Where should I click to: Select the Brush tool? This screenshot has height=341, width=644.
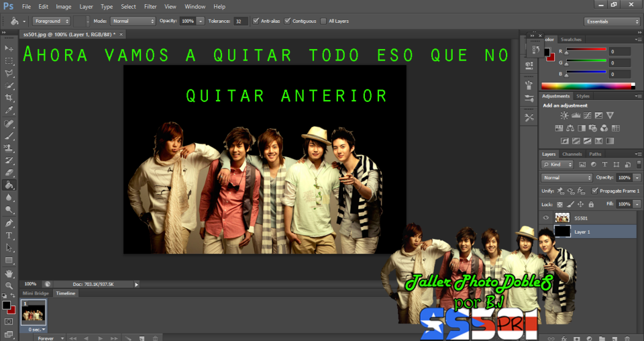coord(9,136)
